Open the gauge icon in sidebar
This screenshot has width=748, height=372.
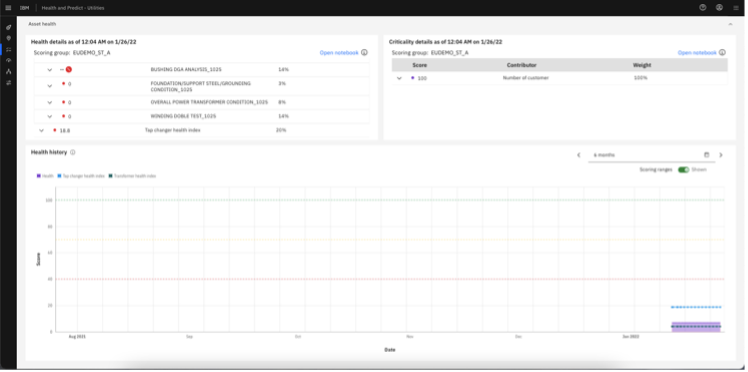pyautogui.click(x=8, y=60)
